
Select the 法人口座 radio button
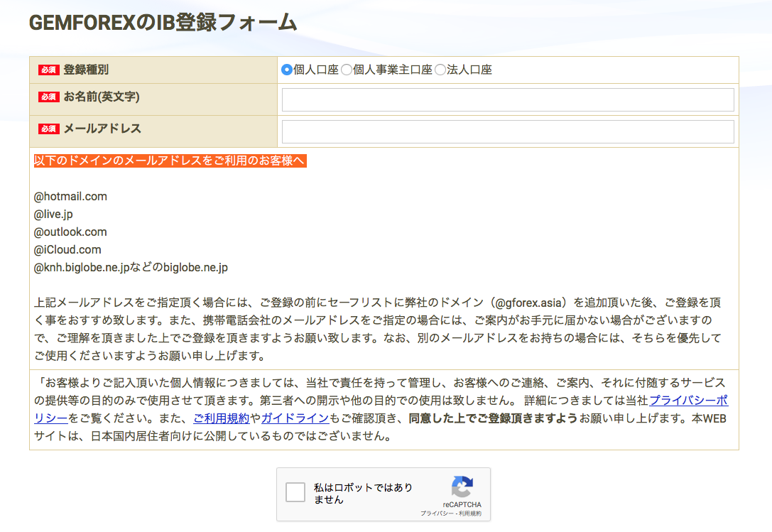click(x=440, y=70)
